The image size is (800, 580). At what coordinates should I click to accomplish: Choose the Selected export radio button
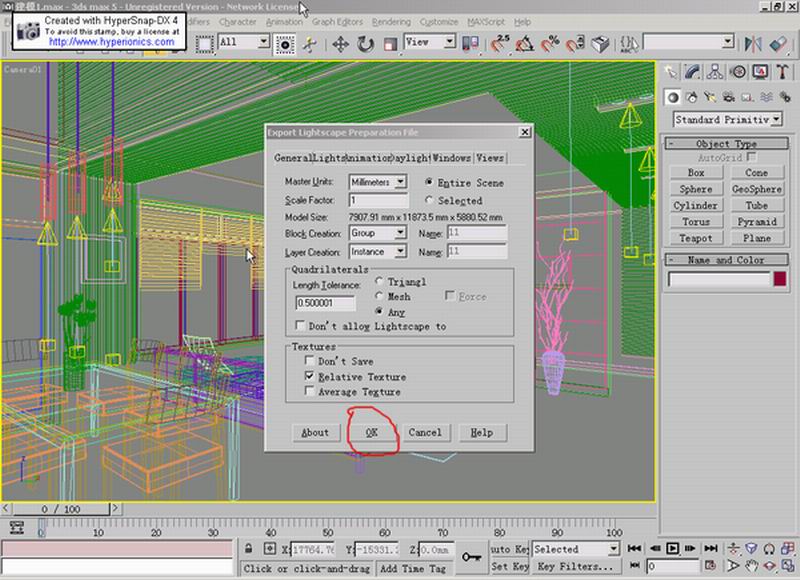pos(430,201)
